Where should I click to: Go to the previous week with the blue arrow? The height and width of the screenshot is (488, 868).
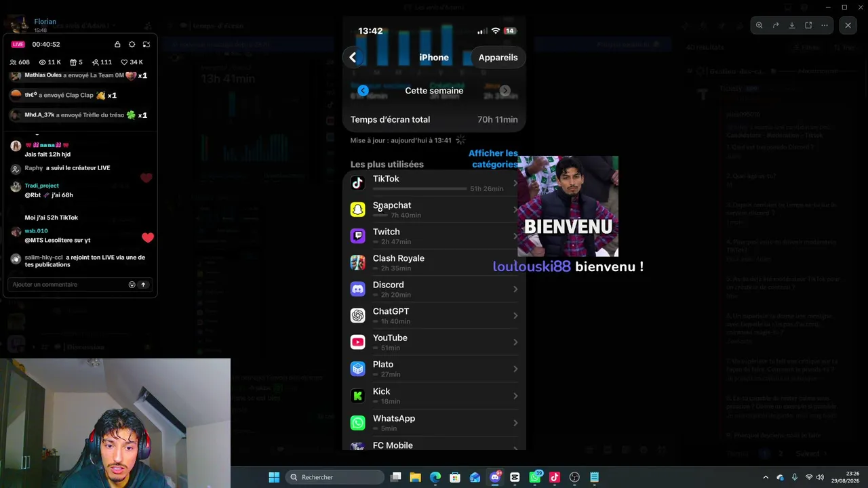tap(363, 91)
